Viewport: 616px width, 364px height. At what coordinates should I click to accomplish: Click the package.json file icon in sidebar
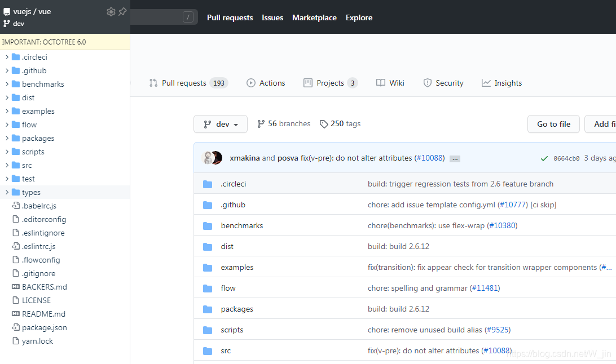click(16, 327)
